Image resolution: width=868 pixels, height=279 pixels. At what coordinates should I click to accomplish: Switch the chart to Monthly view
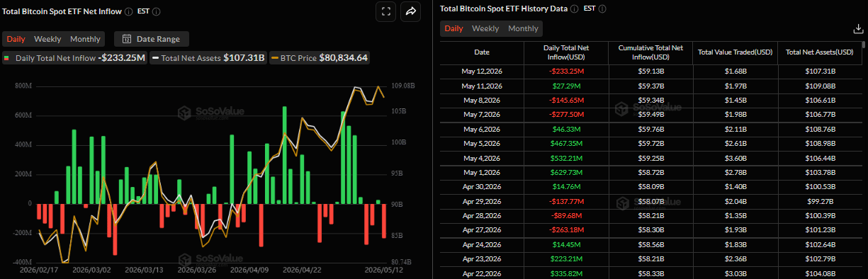coord(85,39)
